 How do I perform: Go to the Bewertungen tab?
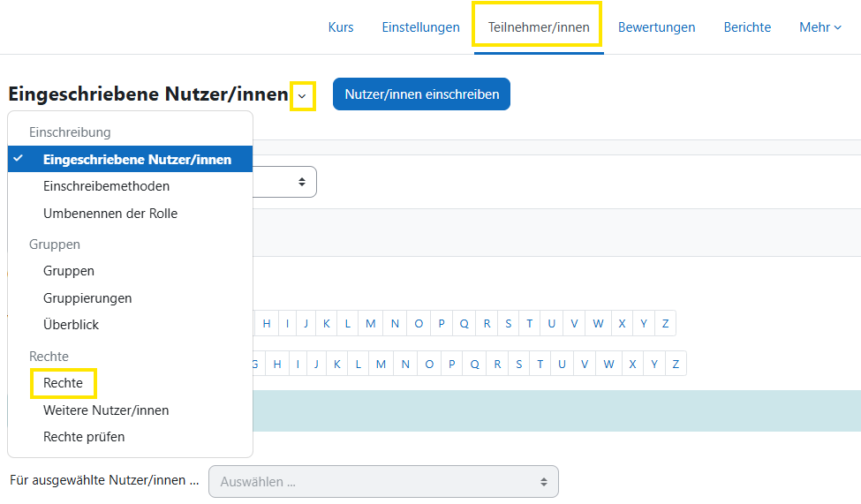(x=656, y=27)
